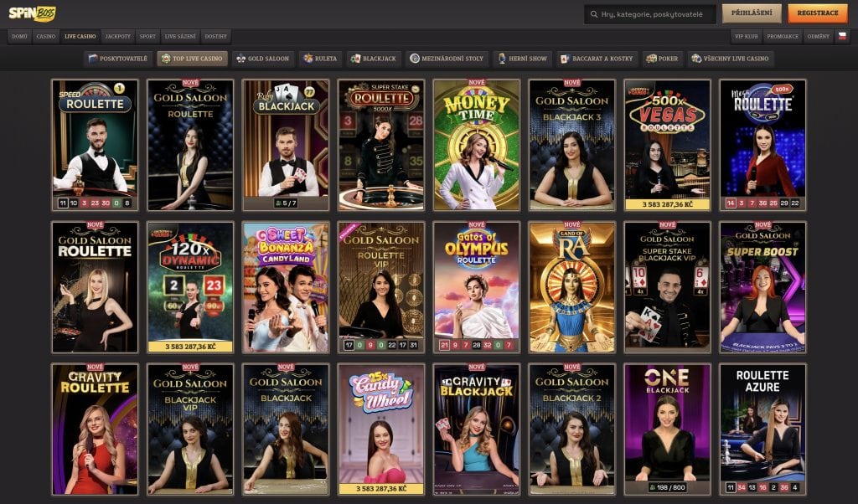The width and height of the screenshot is (858, 504).
Task: Open the Sweet Bonanza Candyland game
Action: pyautogui.click(x=286, y=287)
